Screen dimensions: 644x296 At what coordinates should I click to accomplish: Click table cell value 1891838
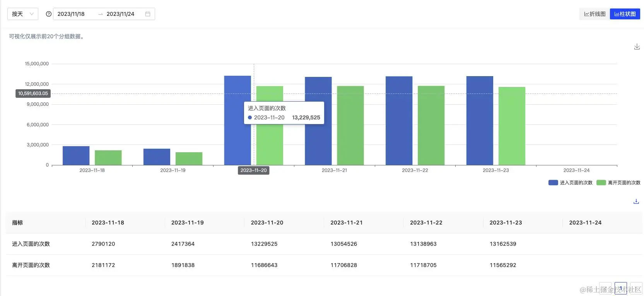click(183, 265)
